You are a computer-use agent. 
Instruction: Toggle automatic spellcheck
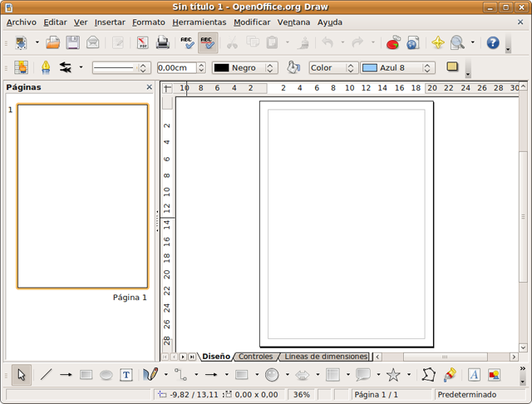pyautogui.click(x=208, y=42)
